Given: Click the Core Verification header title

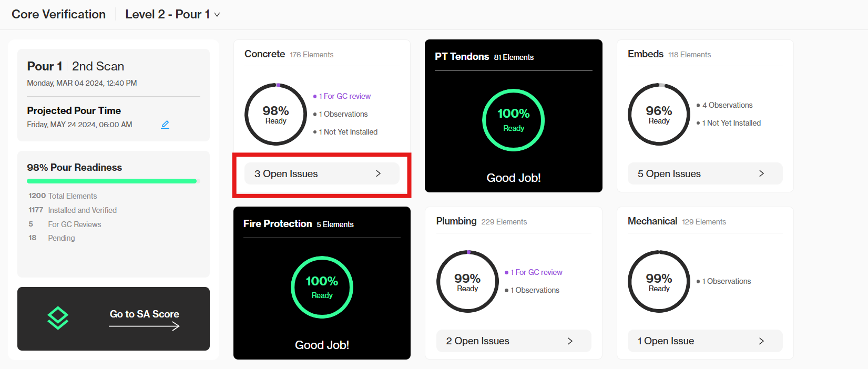Looking at the screenshot, I should (59, 14).
